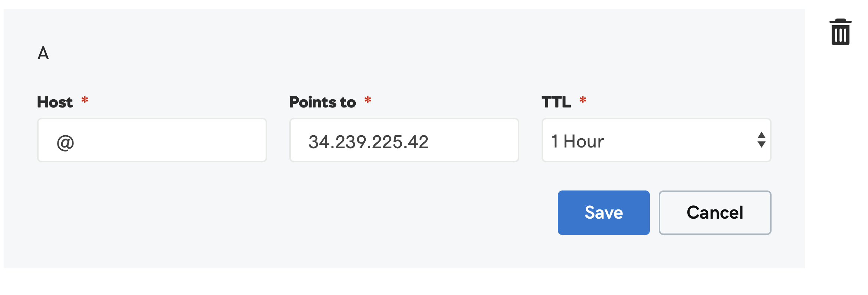Click the Host field label
The height and width of the screenshot is (295, 868).
(x=55, y=102)
